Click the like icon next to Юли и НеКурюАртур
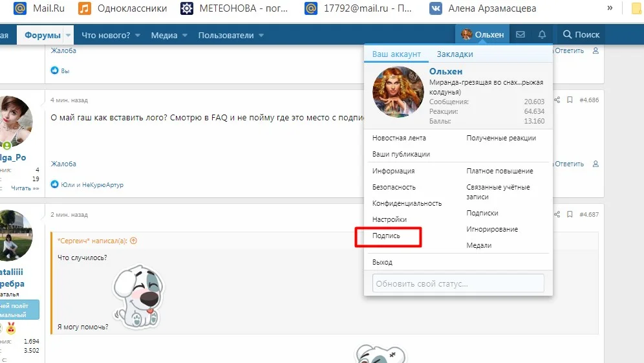The image size is (644, 363). point(54,184)
